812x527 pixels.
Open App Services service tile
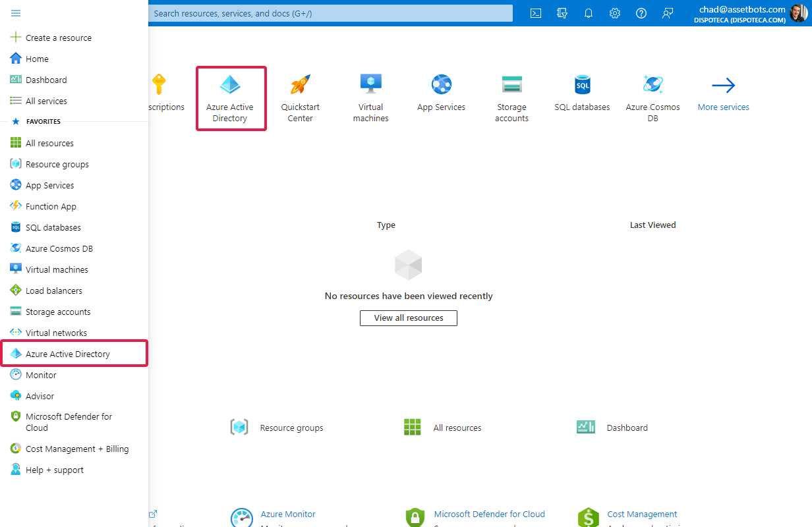pos(441,93)
